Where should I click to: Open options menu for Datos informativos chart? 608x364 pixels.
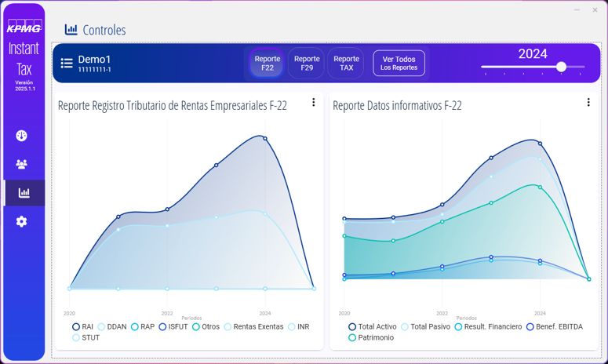tap(588, 102)
